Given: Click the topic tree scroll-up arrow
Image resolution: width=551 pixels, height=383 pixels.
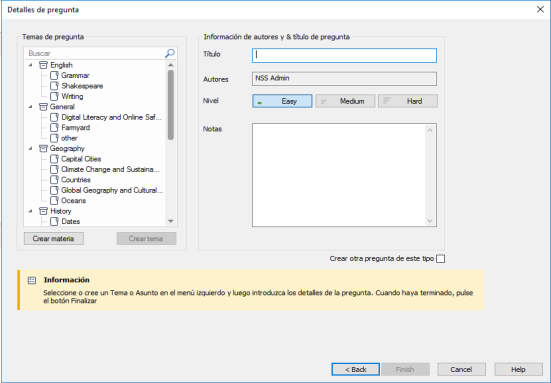Looking at the screenshot, I should tap(171, 65).
